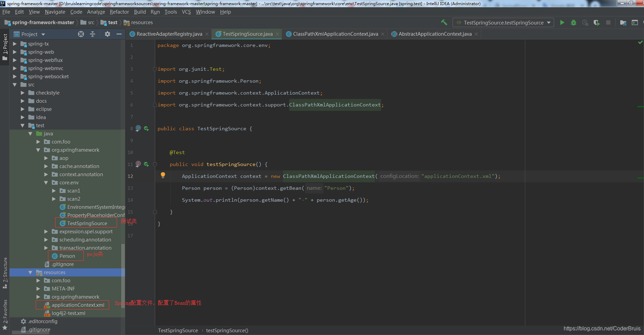
Task: Click the grey Stop square icon
Action: pos(608,22)
